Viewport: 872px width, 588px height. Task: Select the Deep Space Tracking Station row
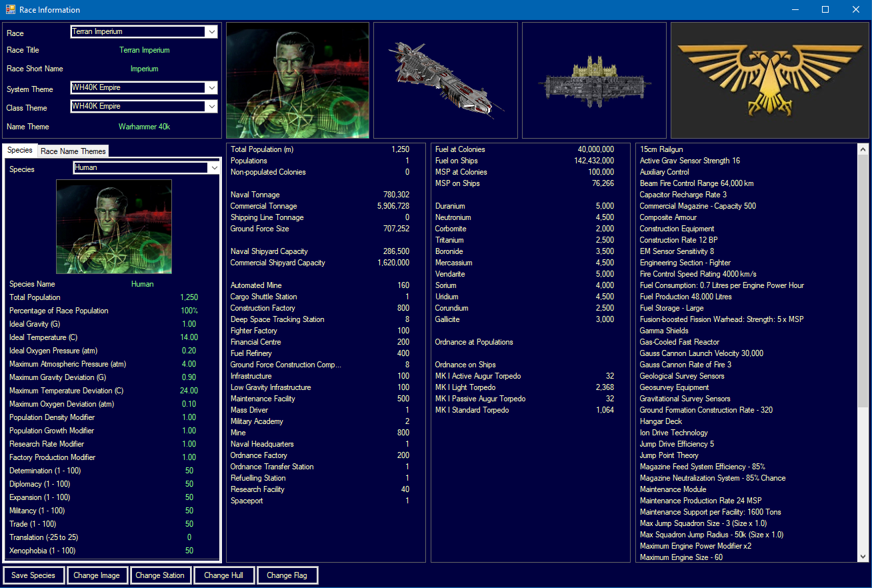(325, 319)
